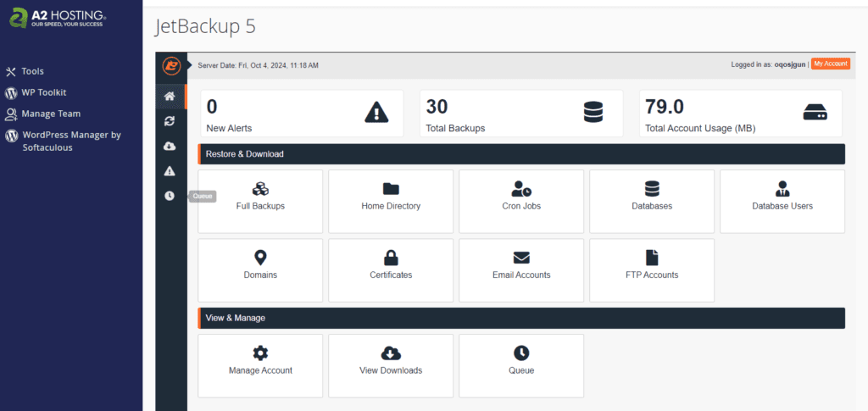Click the Queue tooltip label

click(x=203, y=196)
